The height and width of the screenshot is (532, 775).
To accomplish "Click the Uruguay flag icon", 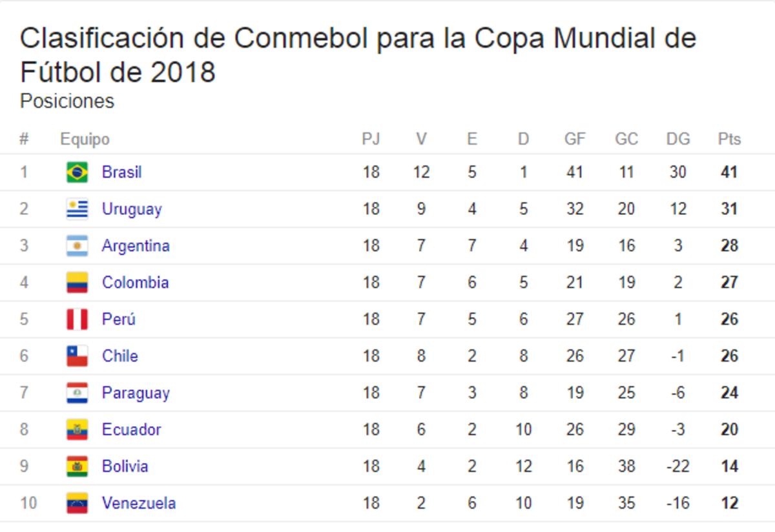I will [x=77, y=209].
